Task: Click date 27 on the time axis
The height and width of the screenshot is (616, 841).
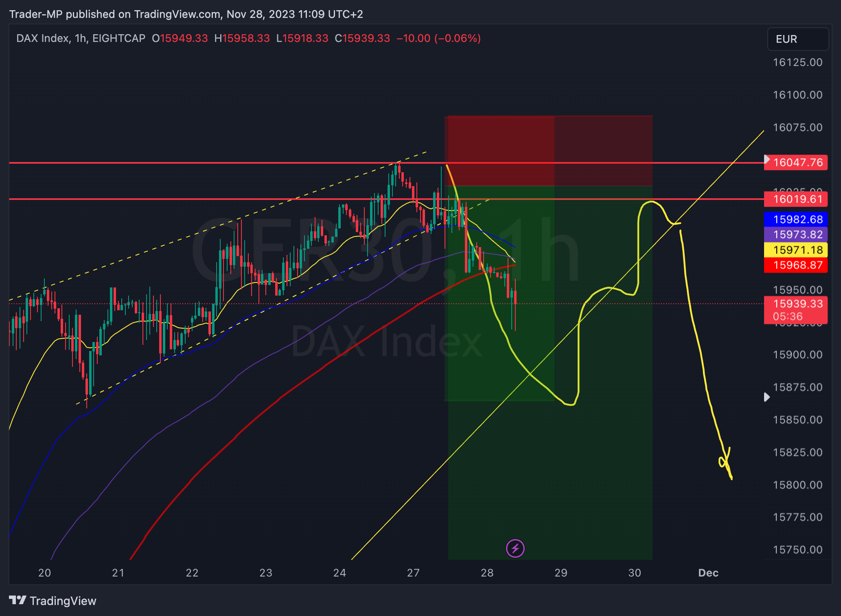Action: 413,573
